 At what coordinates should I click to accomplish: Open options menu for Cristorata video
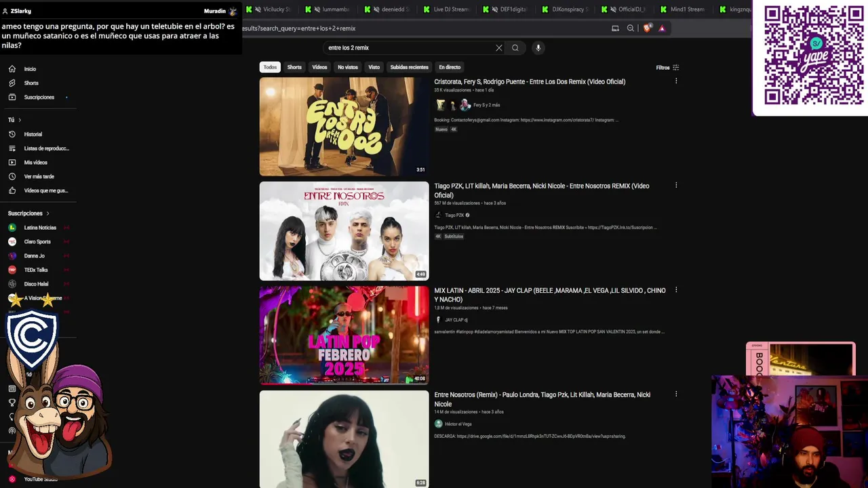(x=675, y=81)
